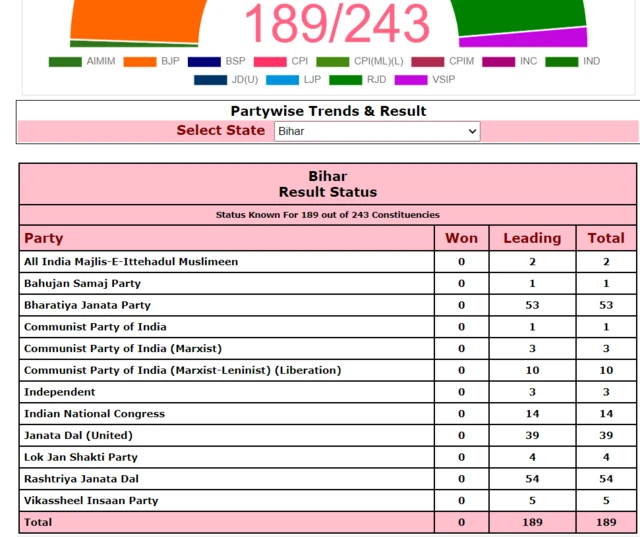Viewport: 640px width, 537px height.
Task: Click Bharatiya Janata Party leading value 53
Action: pos(532,305)
